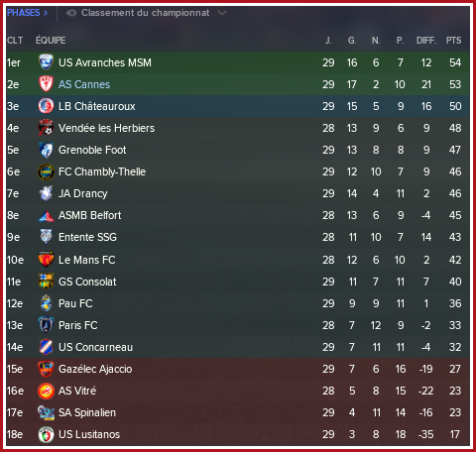Click the AS Vitré round badge
Screen dimensions: 476x452
(46, 391)
